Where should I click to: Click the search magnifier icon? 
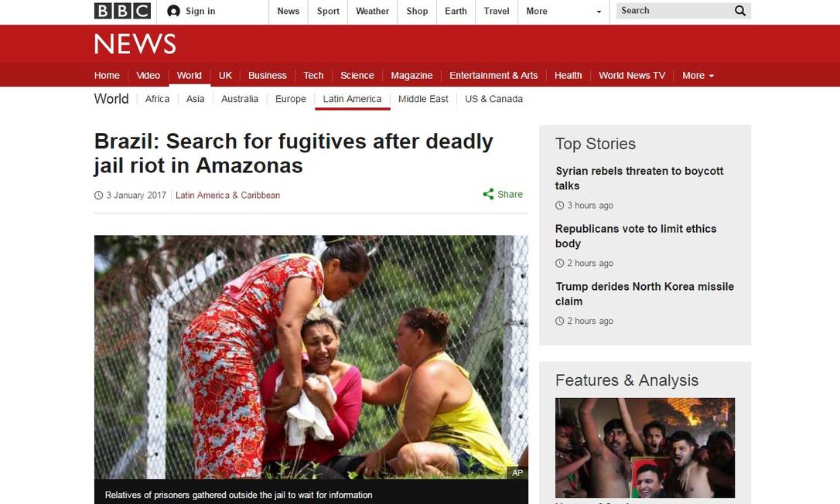click(x=739, y=11)
